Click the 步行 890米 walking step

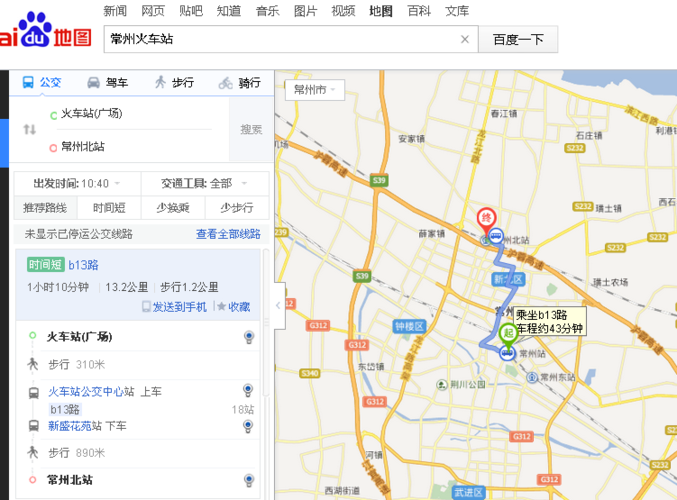point(76,453)
